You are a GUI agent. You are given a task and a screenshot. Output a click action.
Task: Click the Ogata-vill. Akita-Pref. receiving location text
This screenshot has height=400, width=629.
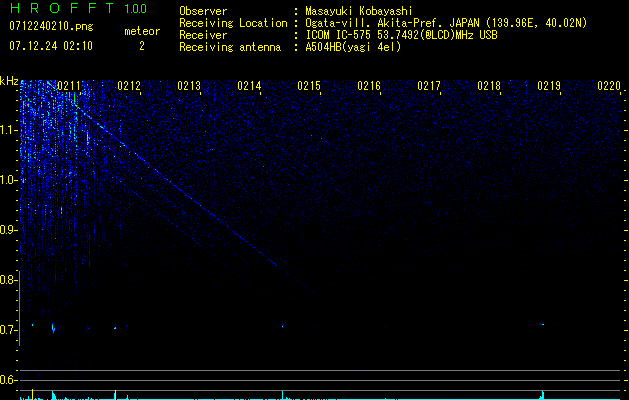coord(446,23)
